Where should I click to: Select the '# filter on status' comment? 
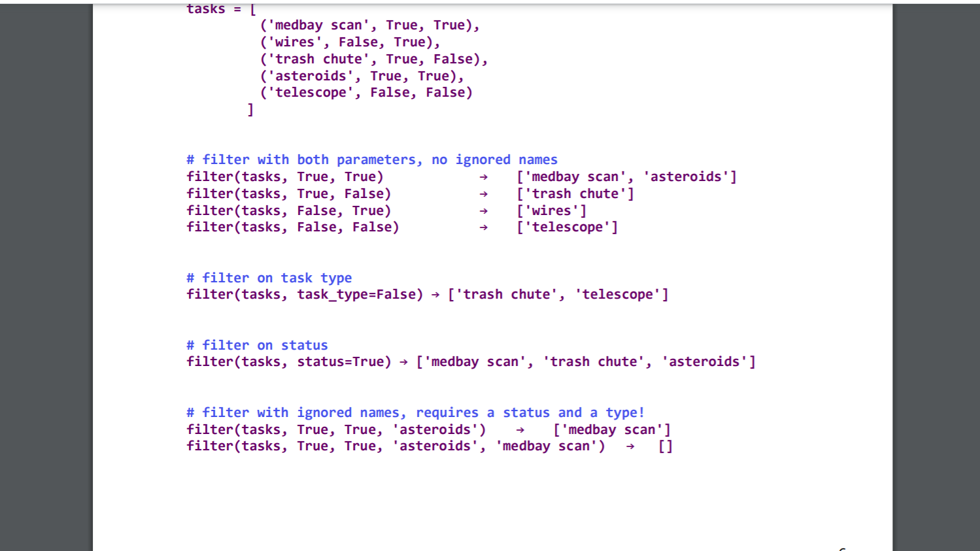[256, 344]
